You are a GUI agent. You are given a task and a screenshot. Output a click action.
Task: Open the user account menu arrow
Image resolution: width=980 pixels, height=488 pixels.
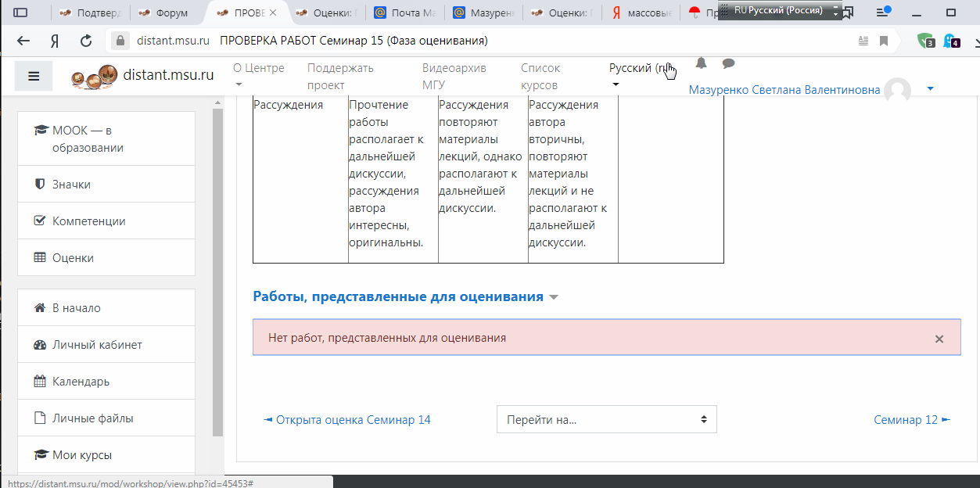930,89
